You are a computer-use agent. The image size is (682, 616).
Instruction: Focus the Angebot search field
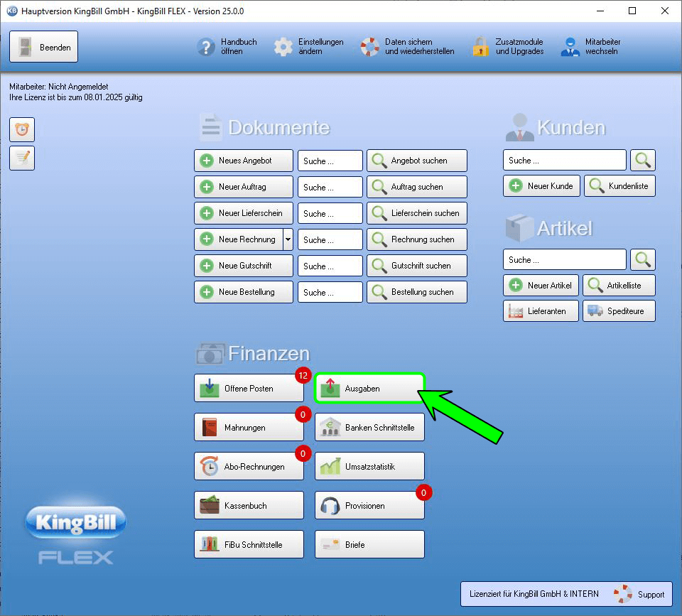coord(330,161)
